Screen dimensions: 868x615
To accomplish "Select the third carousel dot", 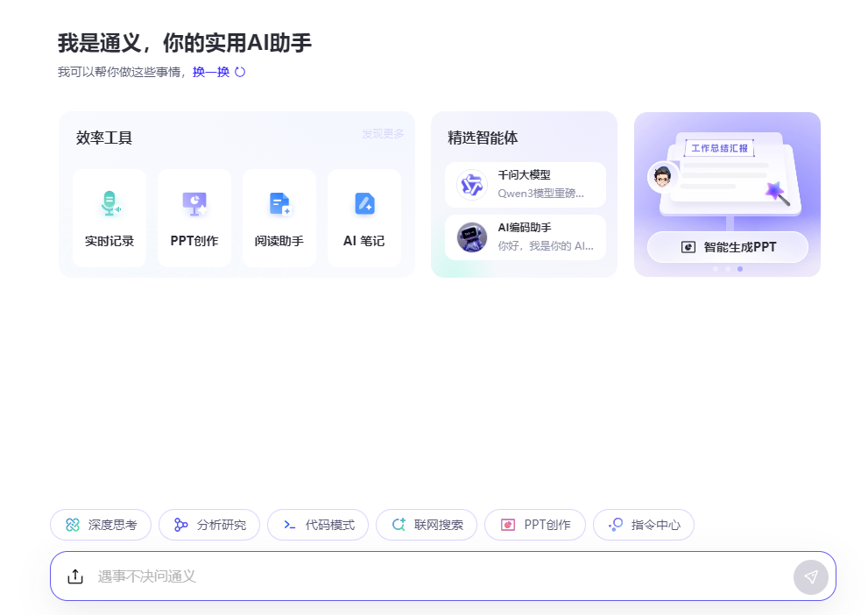I will pyautogui.click(x=739, y=269).
